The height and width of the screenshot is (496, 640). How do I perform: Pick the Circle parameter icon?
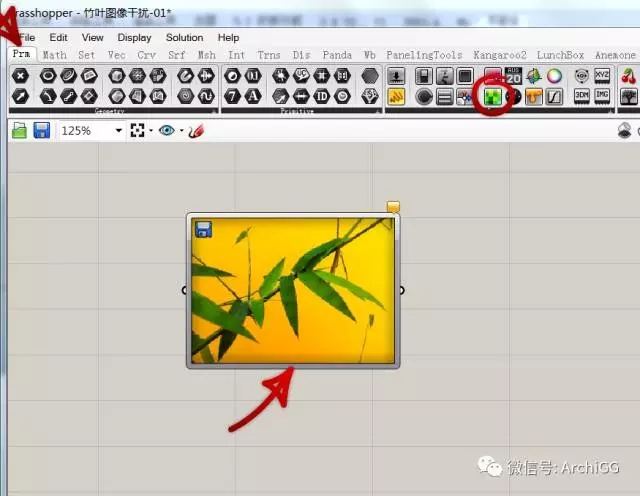tap(48, 76)
